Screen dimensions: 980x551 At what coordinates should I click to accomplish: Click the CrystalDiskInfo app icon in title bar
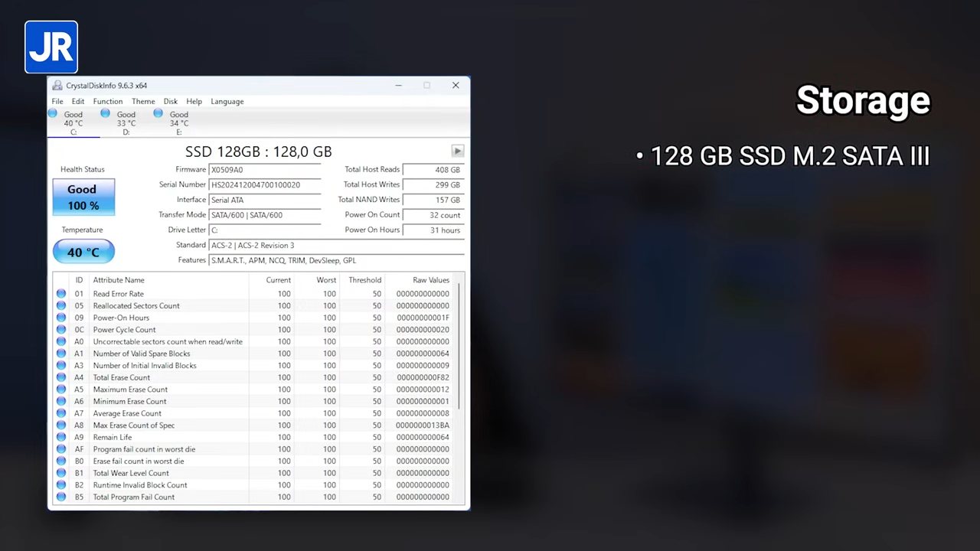[57, 86]
